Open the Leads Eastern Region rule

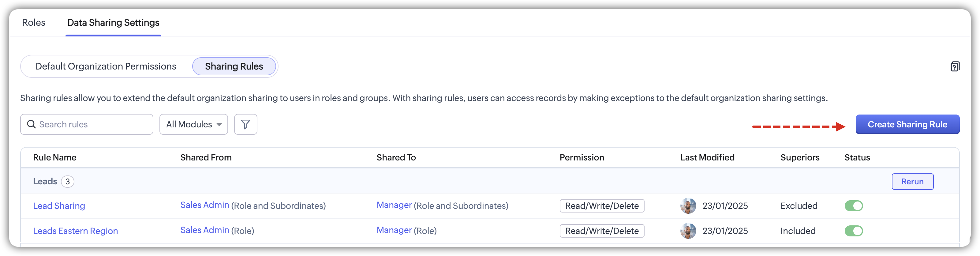pos(75,231)
